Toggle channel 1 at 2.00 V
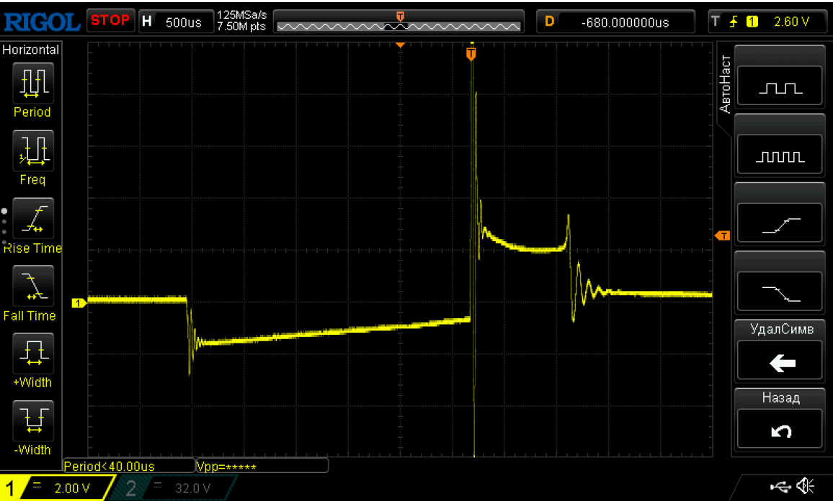833x504 pixels. point(56,489)
